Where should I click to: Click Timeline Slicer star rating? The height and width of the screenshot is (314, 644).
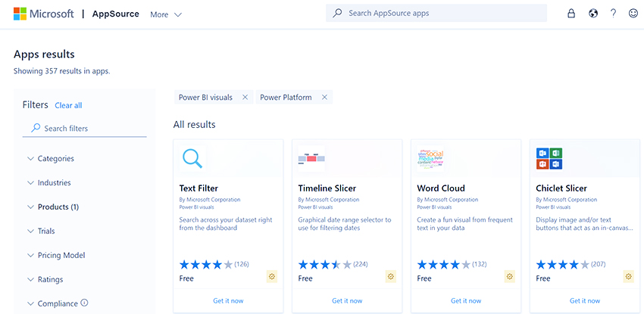325,264
